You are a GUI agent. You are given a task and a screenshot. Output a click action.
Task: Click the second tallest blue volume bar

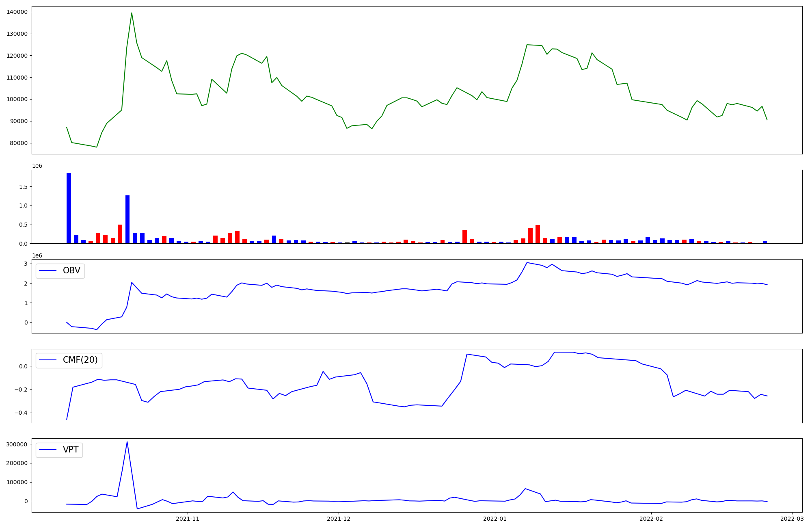point(127,219)
